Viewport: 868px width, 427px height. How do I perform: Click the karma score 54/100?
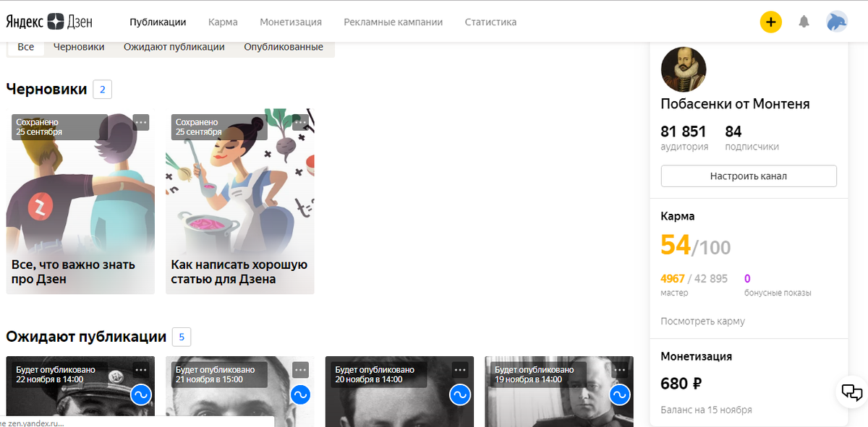click(696, 246)
